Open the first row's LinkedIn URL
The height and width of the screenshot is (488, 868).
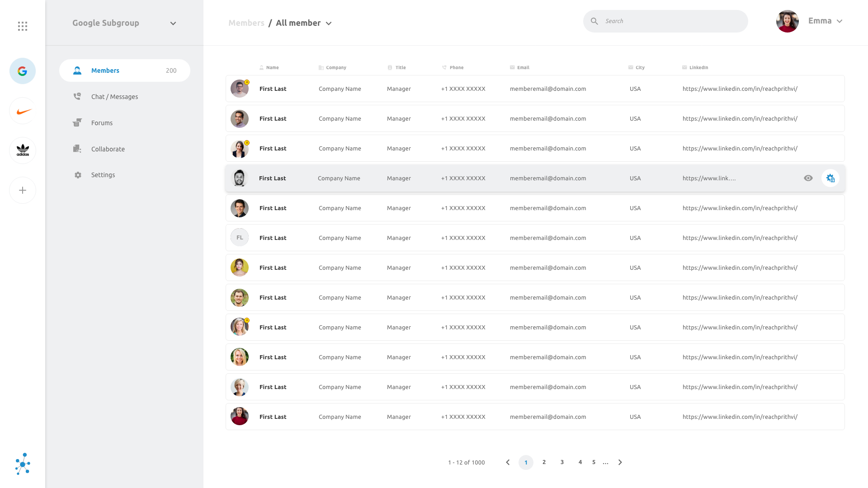tap(740, 89)
